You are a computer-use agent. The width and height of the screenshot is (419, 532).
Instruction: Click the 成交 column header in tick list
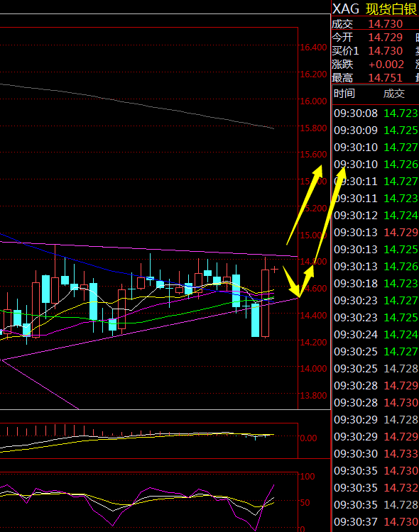[394, 94]
